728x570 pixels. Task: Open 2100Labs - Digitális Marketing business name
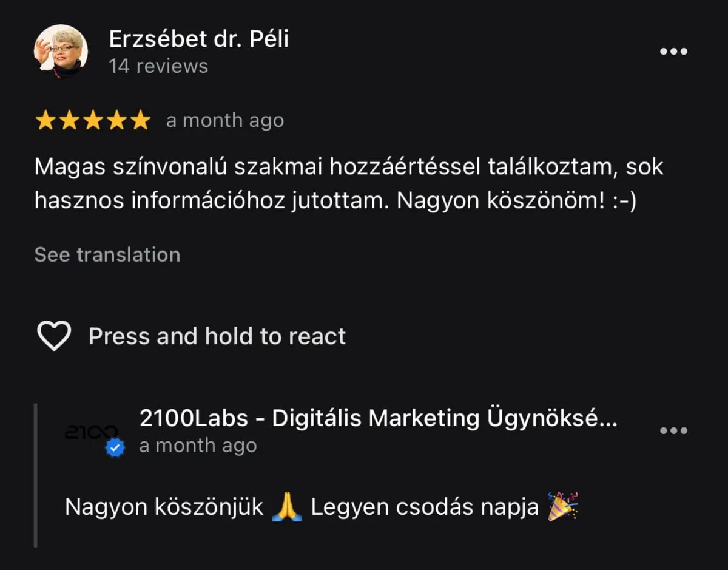(379, 418)
